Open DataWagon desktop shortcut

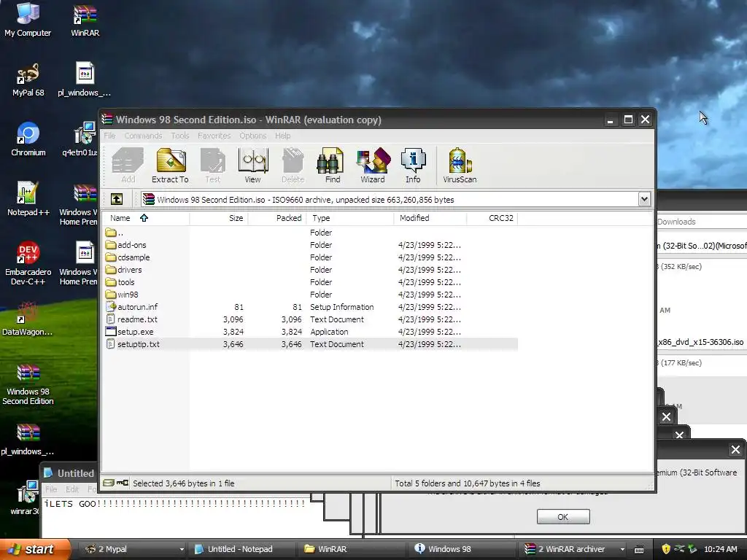28,319
